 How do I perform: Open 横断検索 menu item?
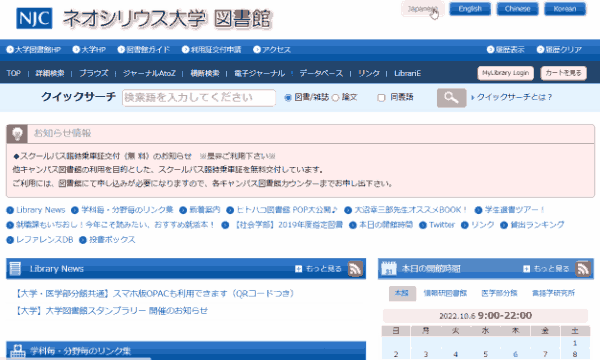205,73
